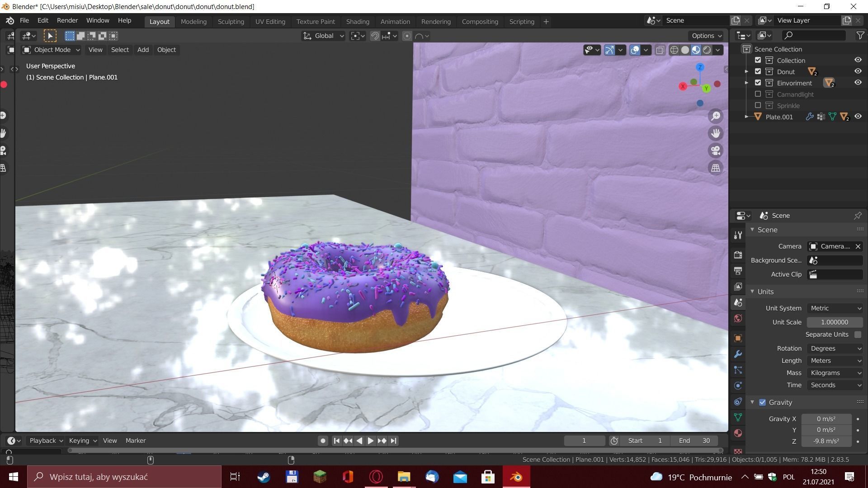Click the Unit Scale value field
The image size is (868, 488).
click(x=834, y=322)
